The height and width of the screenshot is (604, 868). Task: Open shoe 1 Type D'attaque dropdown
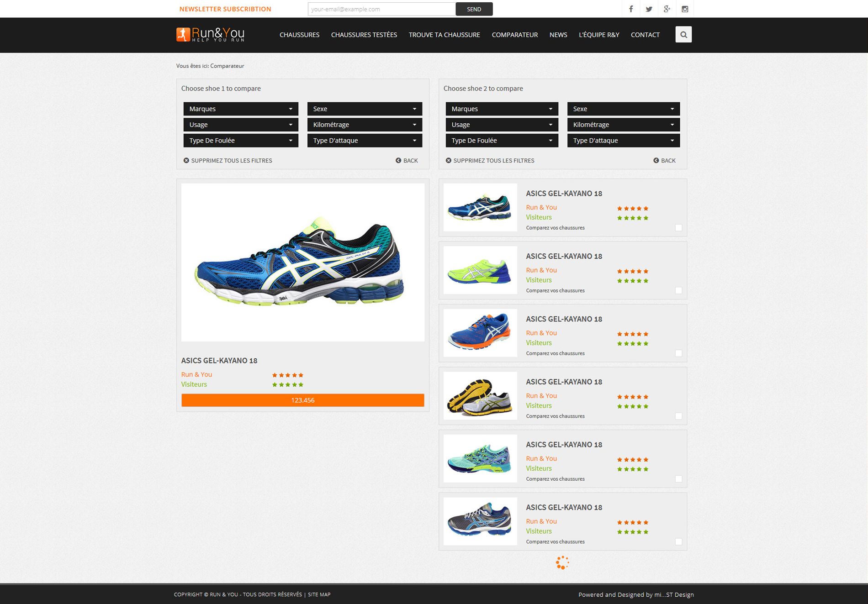365,141
